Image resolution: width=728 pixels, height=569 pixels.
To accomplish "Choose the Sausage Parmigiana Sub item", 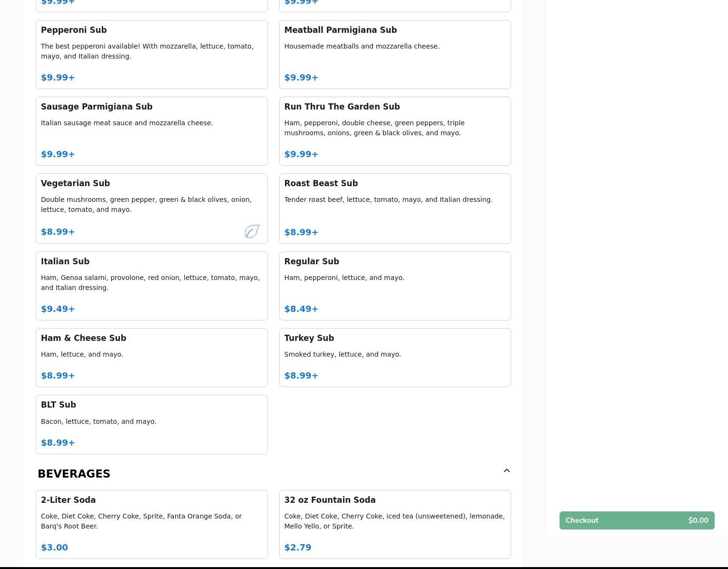I will point(152,131).
